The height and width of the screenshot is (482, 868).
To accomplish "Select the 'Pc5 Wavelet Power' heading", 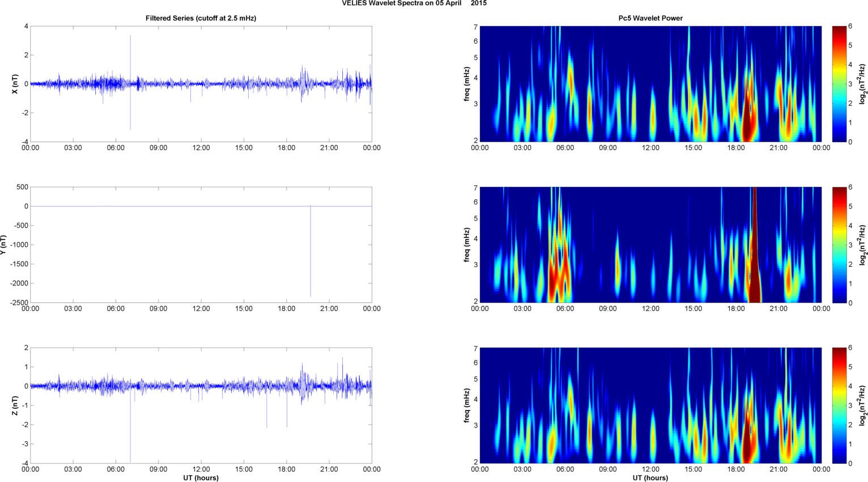I will pos(650,18).
